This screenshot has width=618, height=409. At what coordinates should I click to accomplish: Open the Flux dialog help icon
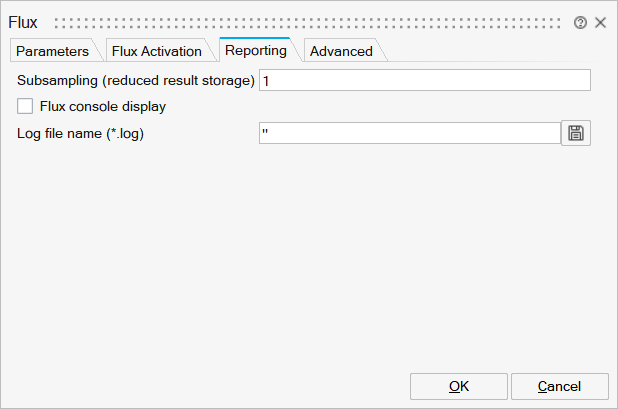(x=580, y=22)
